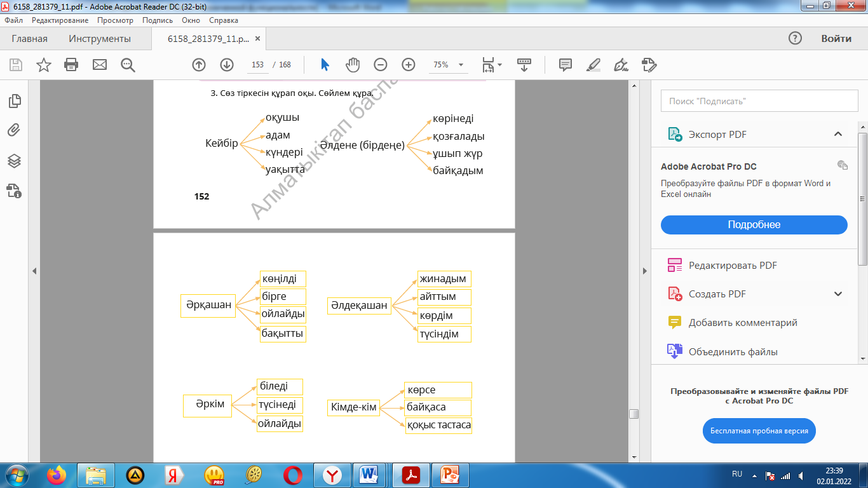Go to previous page arrow
Image resolution: width=868 pixels, height=488 pixels.
point(199,65)
